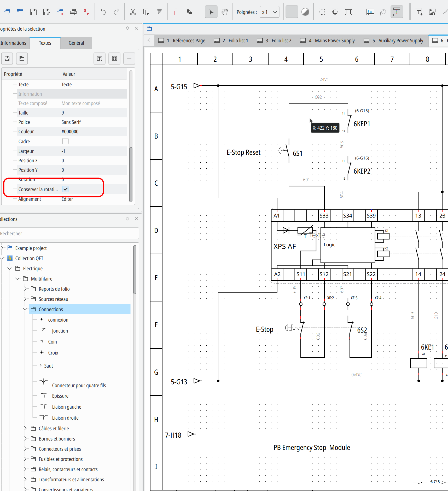Click the Rechercher search field

tap(69, 233)
